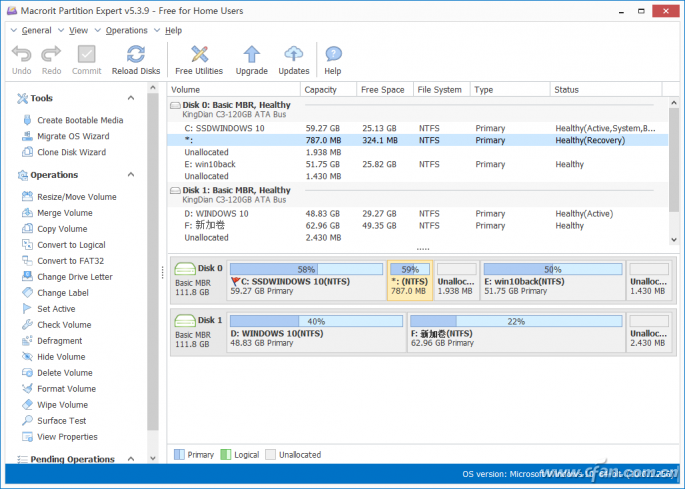This screenshot has height=489, width=685.
Task: Click the Commit checkmark icon
Action: click(x=86, y=55)
